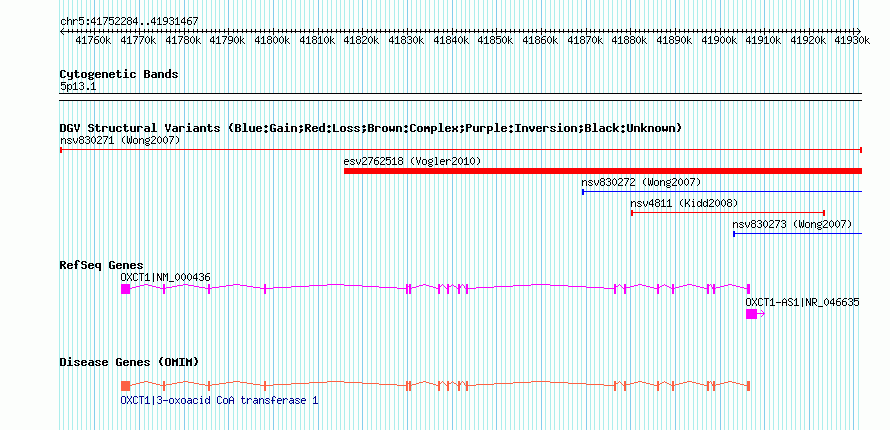This screenshot has width=890, height=430.
Task: Click the magenta OXCT1 RefSeq first exon block
Action: coord(125,289)
